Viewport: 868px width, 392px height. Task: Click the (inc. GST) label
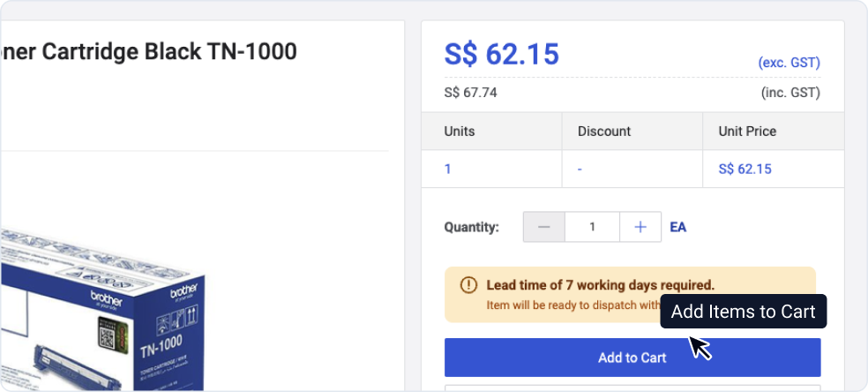click(790, 93)
